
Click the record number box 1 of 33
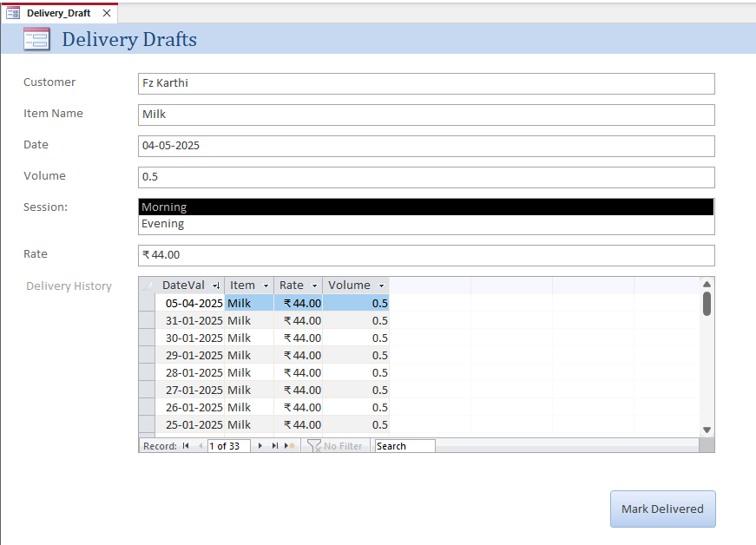(229, 446)
